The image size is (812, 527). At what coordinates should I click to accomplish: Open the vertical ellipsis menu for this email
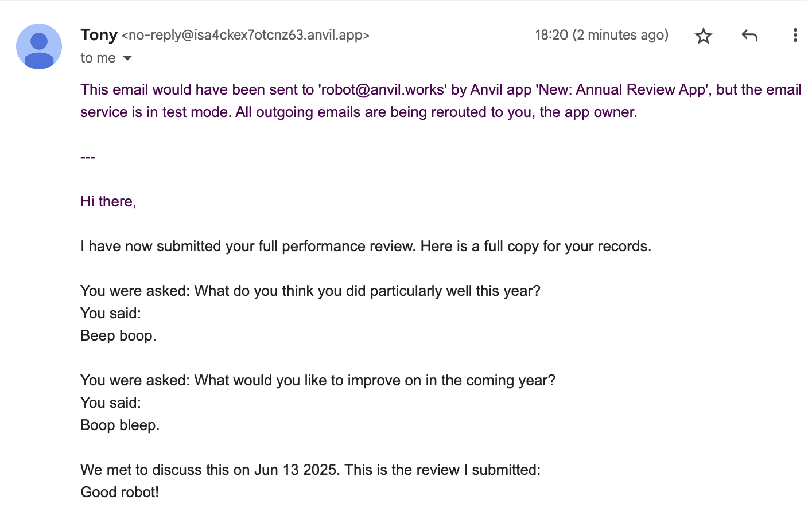795,35
